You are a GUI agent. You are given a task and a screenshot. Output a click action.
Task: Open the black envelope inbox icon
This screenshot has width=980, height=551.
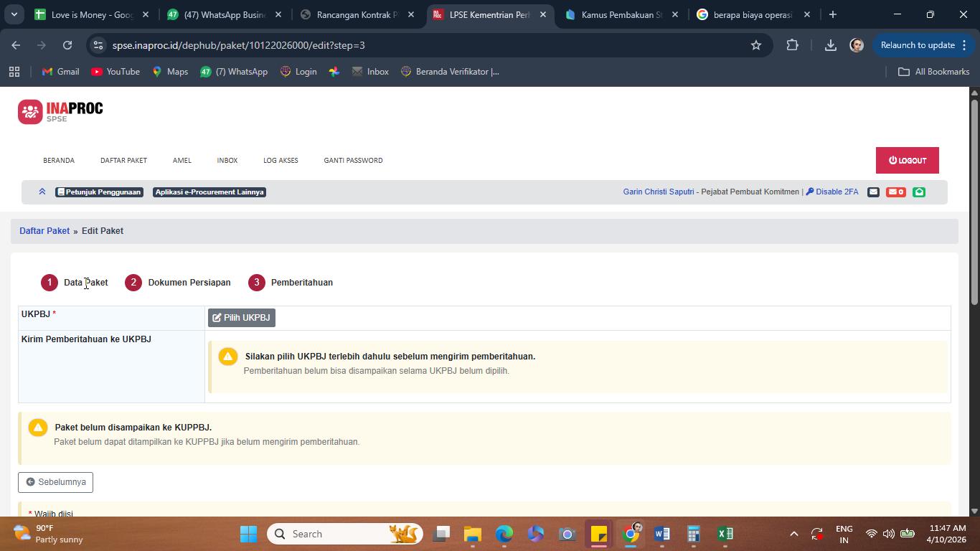click(x=873, y=192)
